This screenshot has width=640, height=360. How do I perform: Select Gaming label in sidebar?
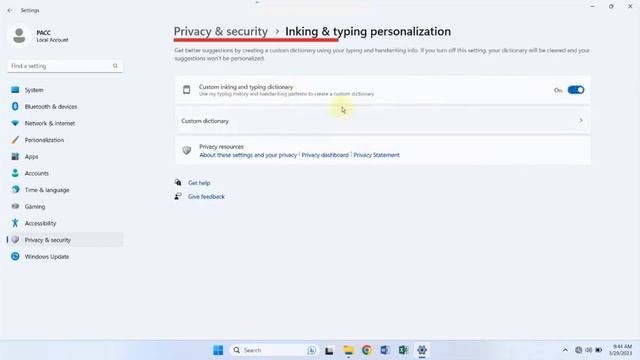(x=35, y=207)
